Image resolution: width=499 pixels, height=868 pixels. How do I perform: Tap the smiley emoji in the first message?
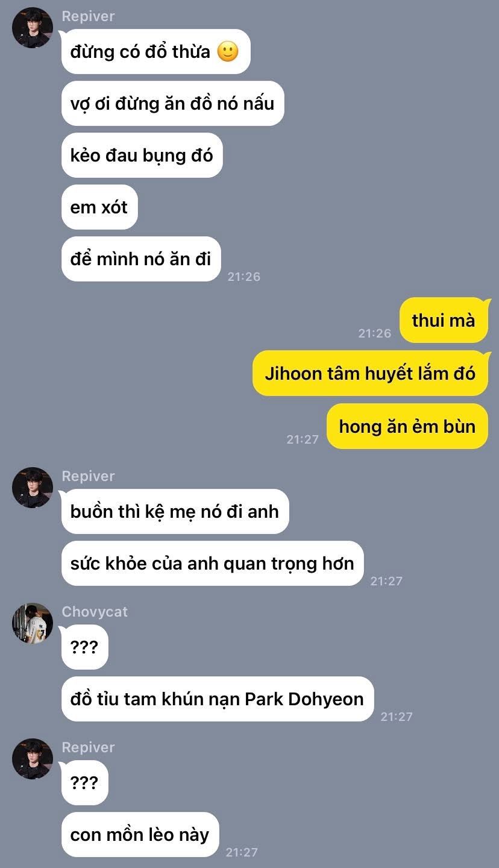tap(228, 52)
